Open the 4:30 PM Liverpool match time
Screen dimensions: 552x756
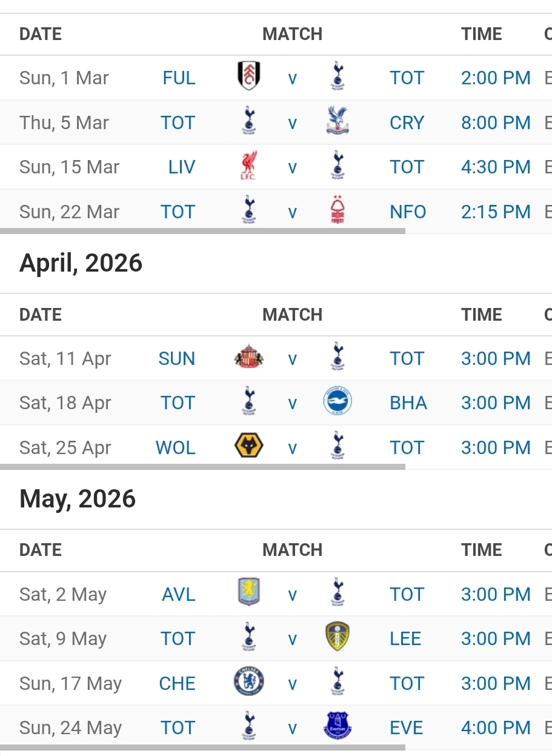[496, 167]
